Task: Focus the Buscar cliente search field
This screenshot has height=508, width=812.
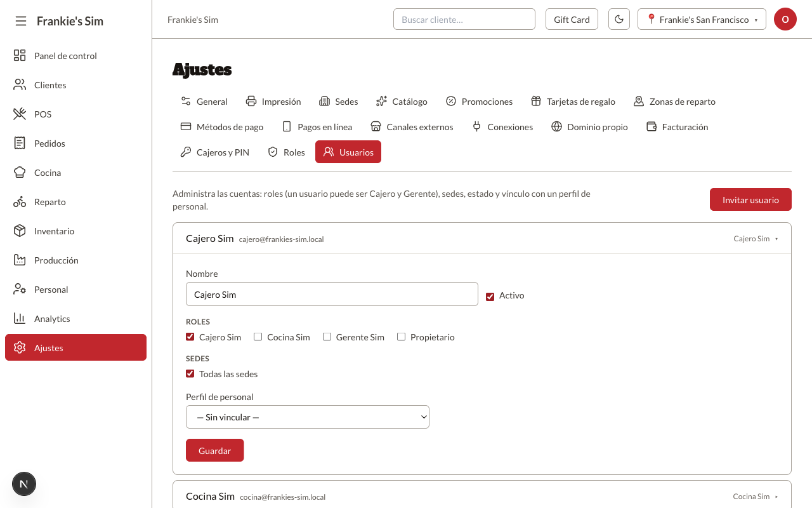Action: coord(464,19)
